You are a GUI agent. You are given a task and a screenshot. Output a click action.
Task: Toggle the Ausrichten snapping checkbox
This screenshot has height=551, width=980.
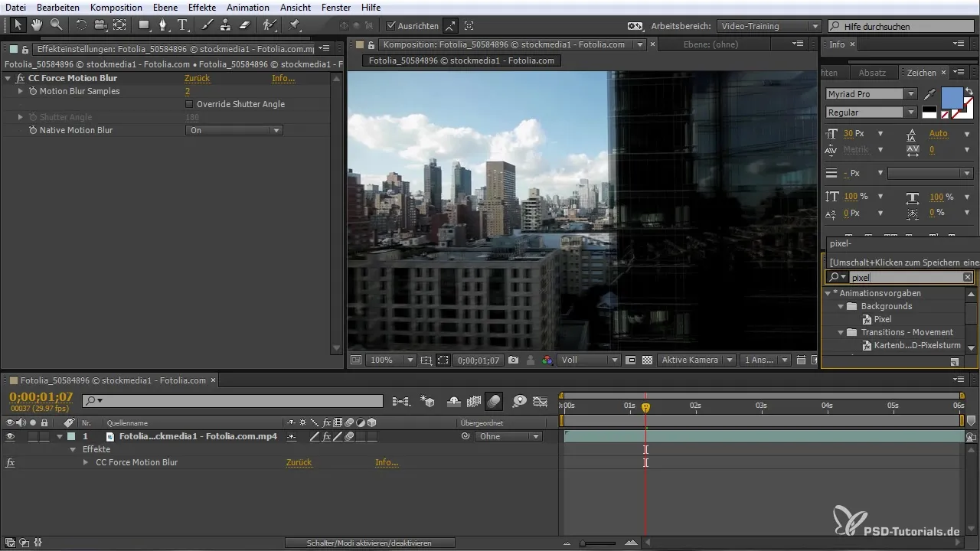pyautogui.click(x=391, y=26)
